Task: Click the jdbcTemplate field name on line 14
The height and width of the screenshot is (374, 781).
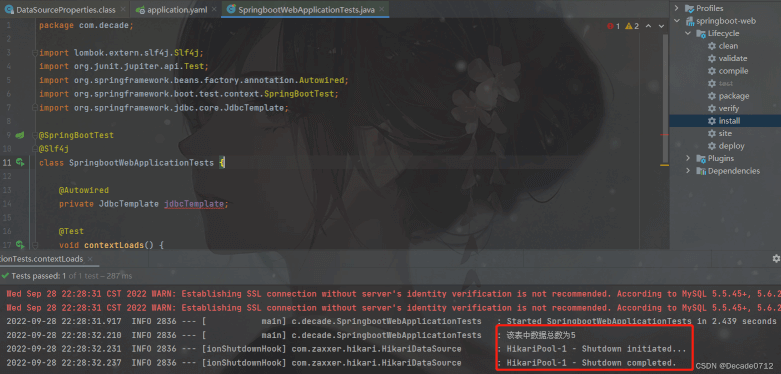Action: pyautogui.click(x=194, y=204)
